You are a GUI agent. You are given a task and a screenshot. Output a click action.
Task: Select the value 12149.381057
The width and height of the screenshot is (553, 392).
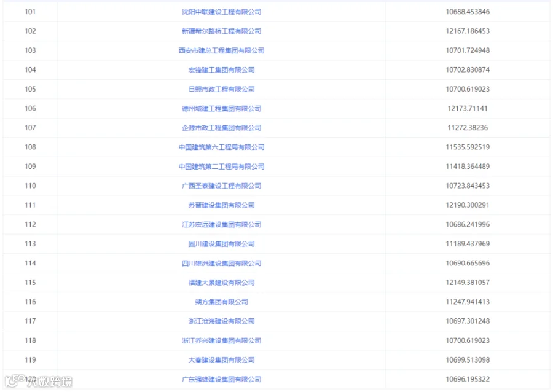(x=468, y=283)
